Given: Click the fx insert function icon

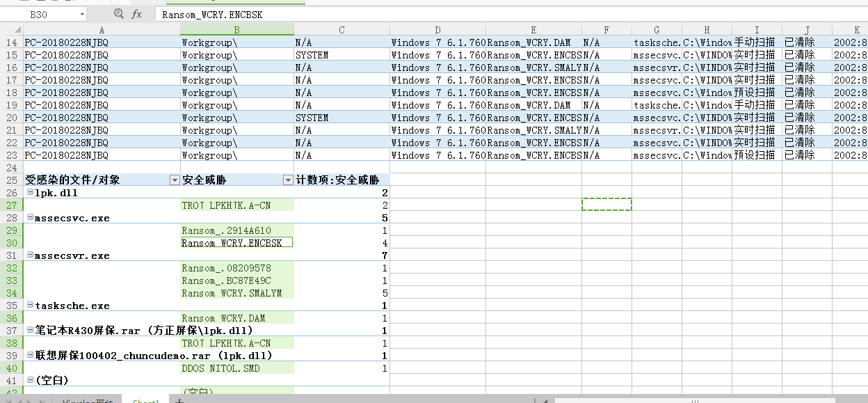Looking at the screenshot, I should [136, 14].
